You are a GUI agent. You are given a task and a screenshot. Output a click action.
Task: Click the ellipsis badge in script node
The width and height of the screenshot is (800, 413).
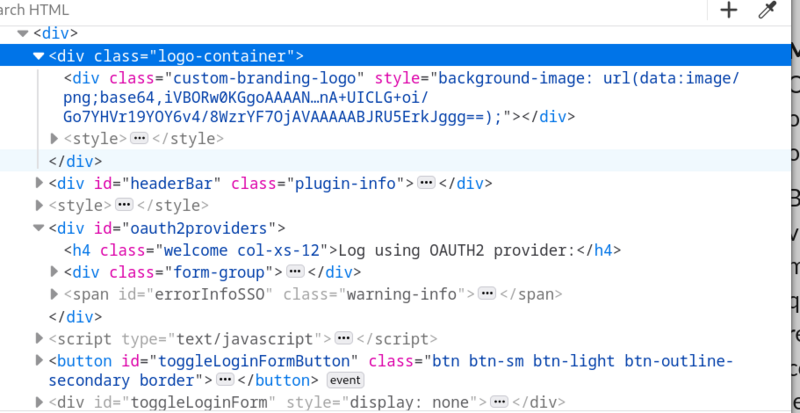click(x=343, y=338)
